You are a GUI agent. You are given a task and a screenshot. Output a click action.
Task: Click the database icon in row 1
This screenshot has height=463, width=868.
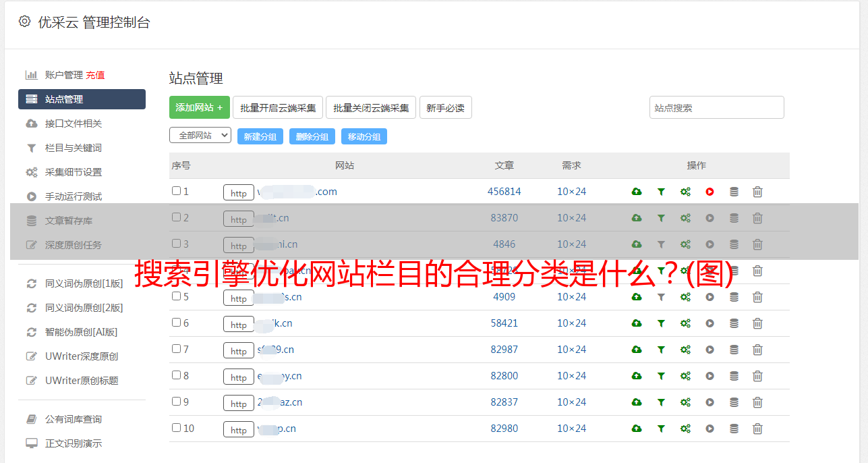[x=734, y=192]
